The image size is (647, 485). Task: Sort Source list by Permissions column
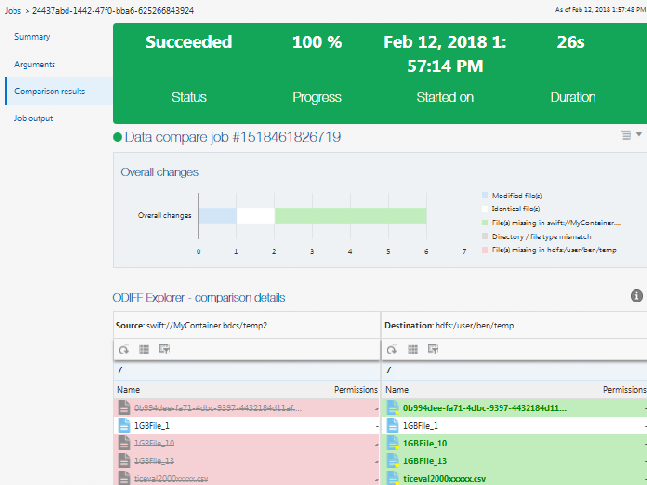tap(356, 390)
